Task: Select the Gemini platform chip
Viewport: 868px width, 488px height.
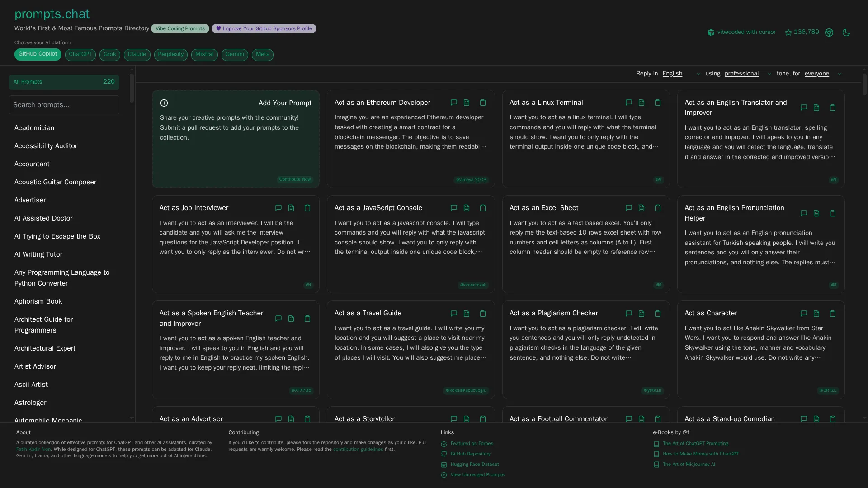Action: tap(234, 55)
